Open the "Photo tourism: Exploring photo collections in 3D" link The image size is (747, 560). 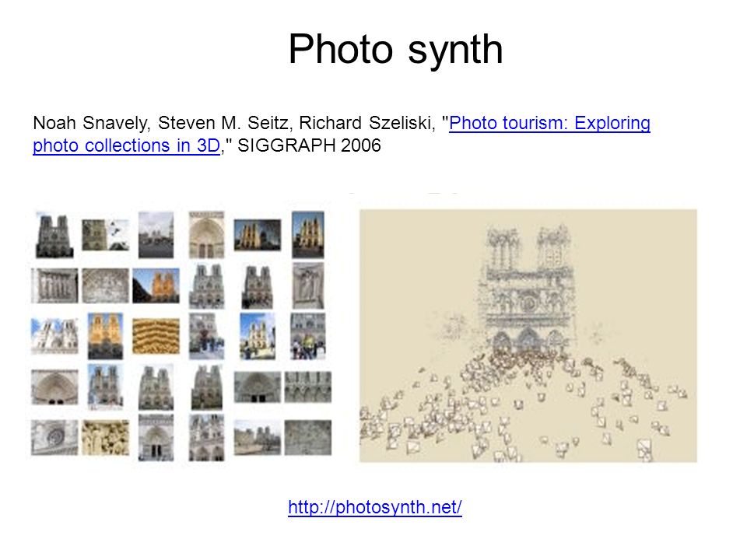pos(549,124)
